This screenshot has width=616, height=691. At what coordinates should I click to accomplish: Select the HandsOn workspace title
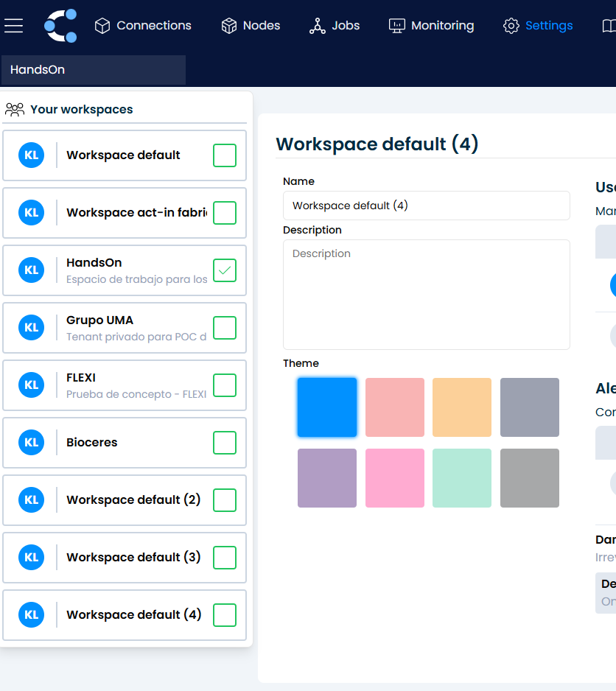pyautogui.click(x=94, y=263)
